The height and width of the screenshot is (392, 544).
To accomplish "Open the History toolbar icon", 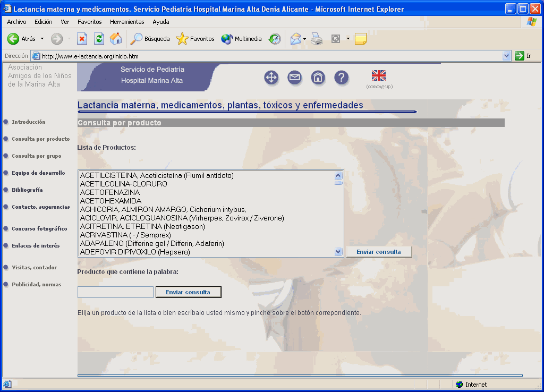I will click(x=275, y=39).
